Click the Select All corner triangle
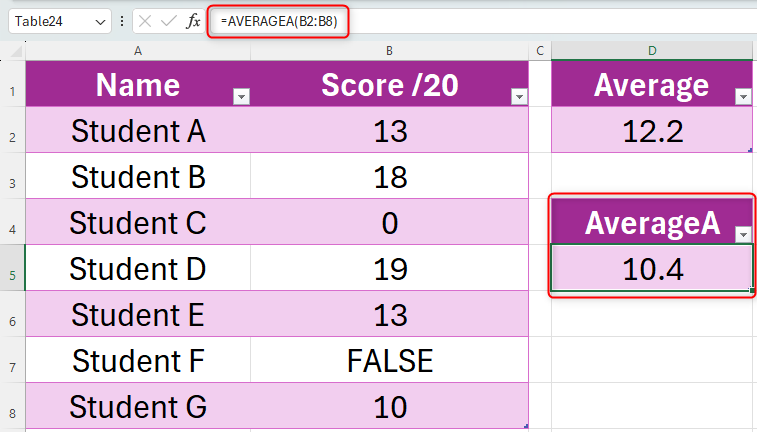Viewport: 757px width, 432px height. (16, 51)
